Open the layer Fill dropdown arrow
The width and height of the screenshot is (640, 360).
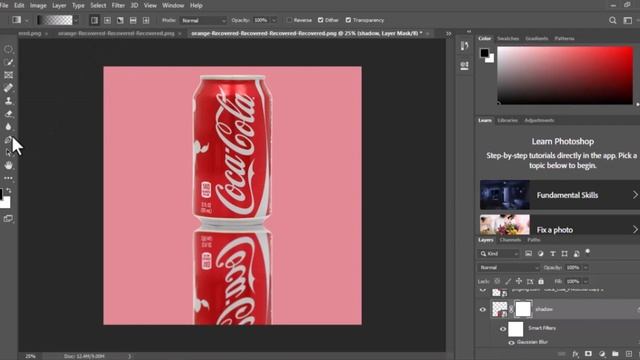pyautogui.click(x=586, y=282)
